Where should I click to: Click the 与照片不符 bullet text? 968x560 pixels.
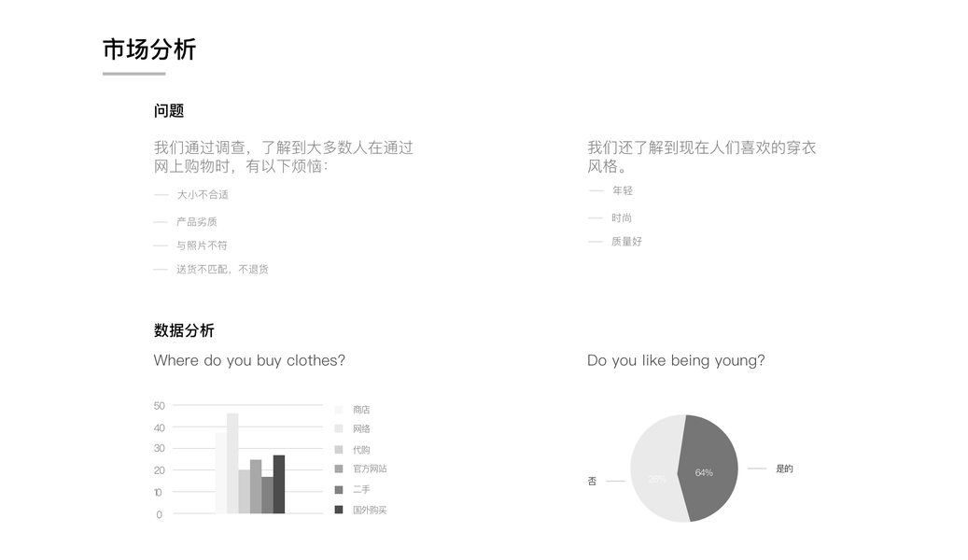(x=202, y=245)
